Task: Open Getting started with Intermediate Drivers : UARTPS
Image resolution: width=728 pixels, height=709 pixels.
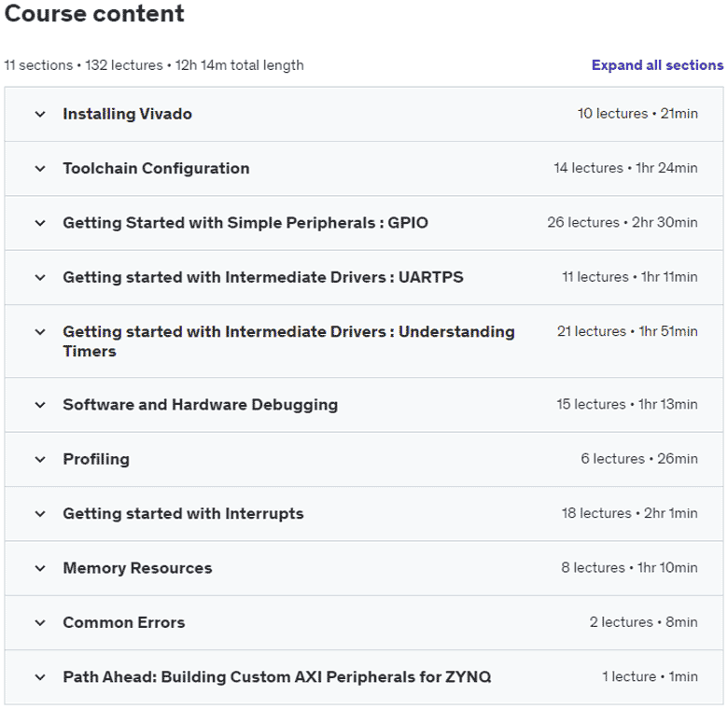Action: tap(263, 277)
